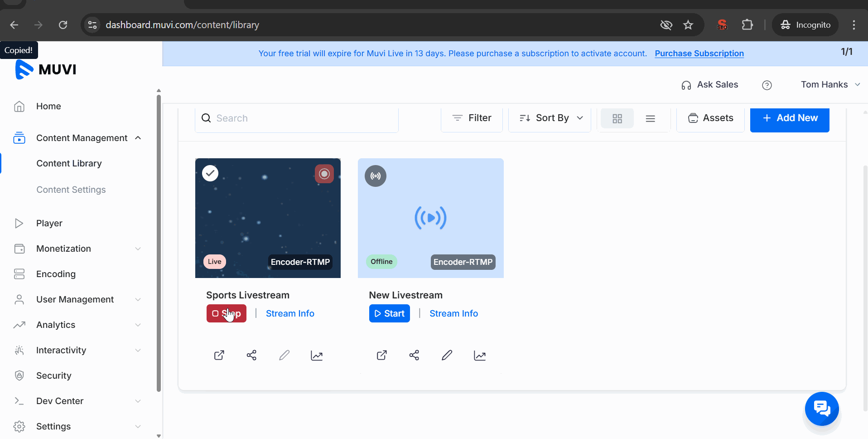
Task: Expand the Tom Hanks account menu
Action: (830, 85)
